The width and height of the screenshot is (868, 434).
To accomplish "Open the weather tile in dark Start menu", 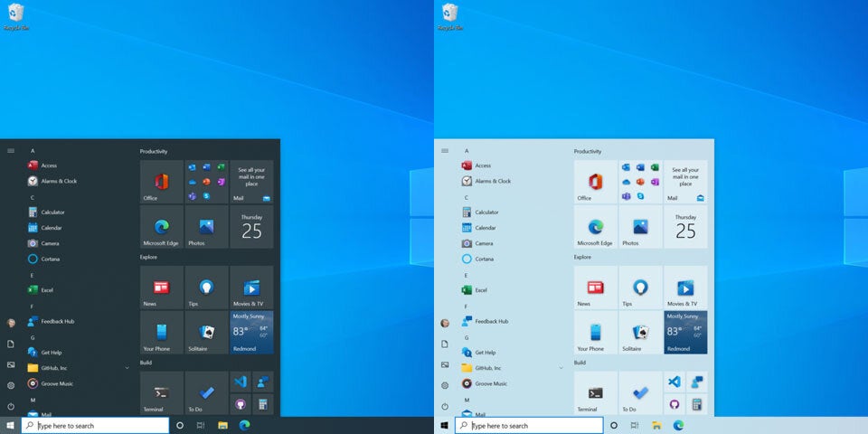I will pyautogui.click(x=251, y=332).
